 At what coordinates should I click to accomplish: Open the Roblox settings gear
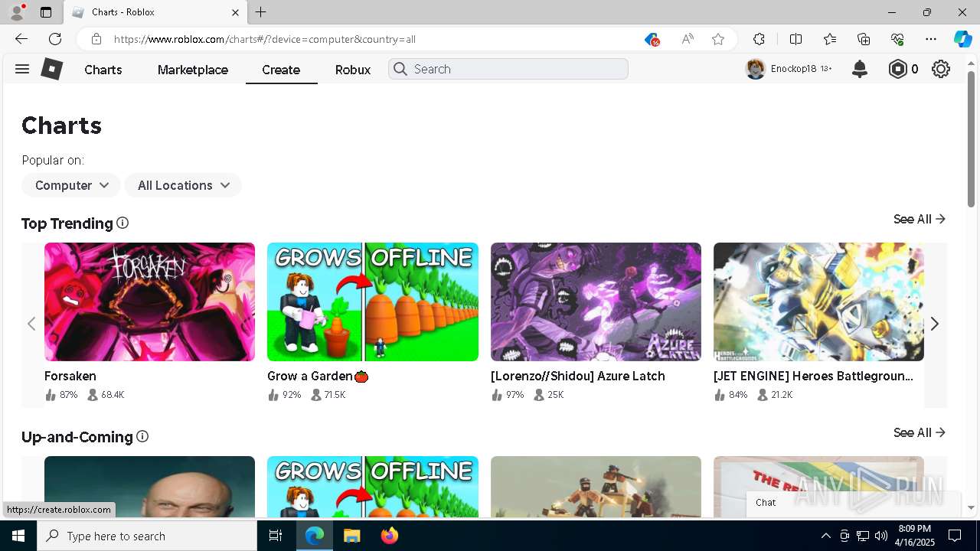941,69
